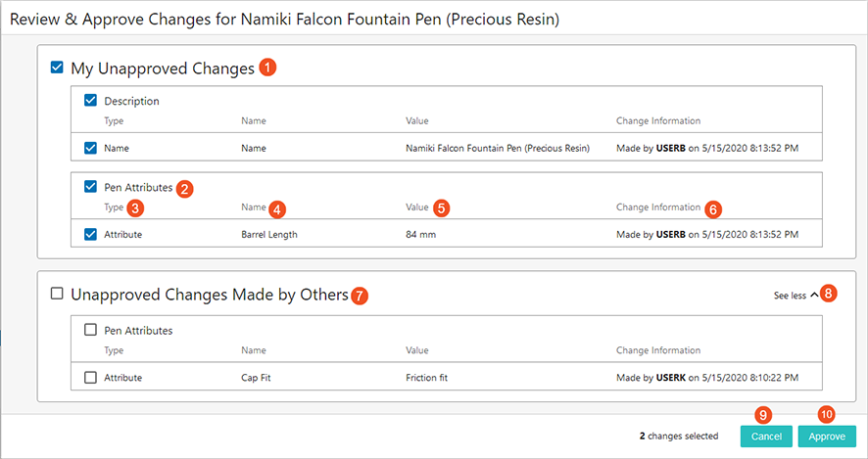This screenshot has width=868, height=459.
Task: Uncheck the Name row checkbox
Action: (x=91, y=148)
